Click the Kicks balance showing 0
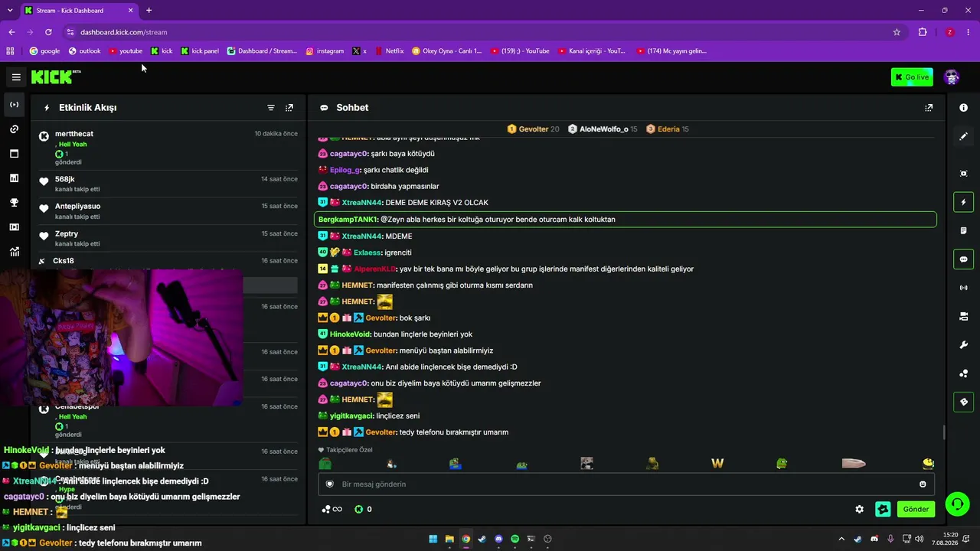This screenshot has width=980, height=551. [x=363, y=509]
